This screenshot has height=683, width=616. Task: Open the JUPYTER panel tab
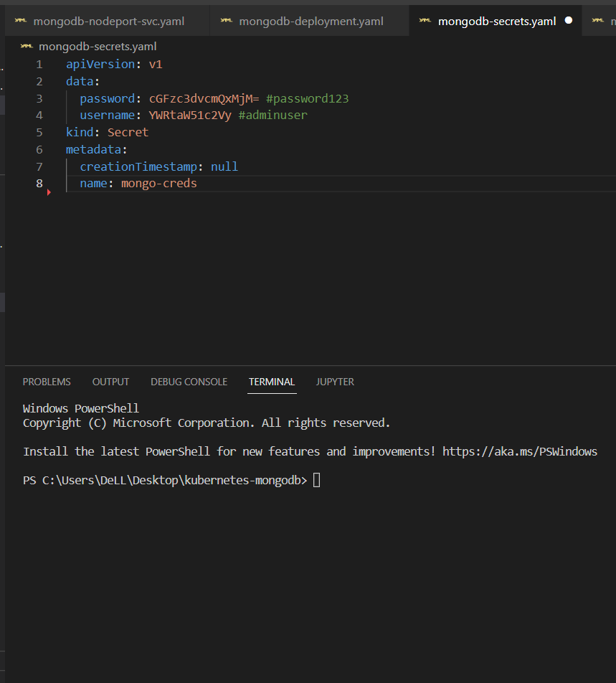click(335, 382)
